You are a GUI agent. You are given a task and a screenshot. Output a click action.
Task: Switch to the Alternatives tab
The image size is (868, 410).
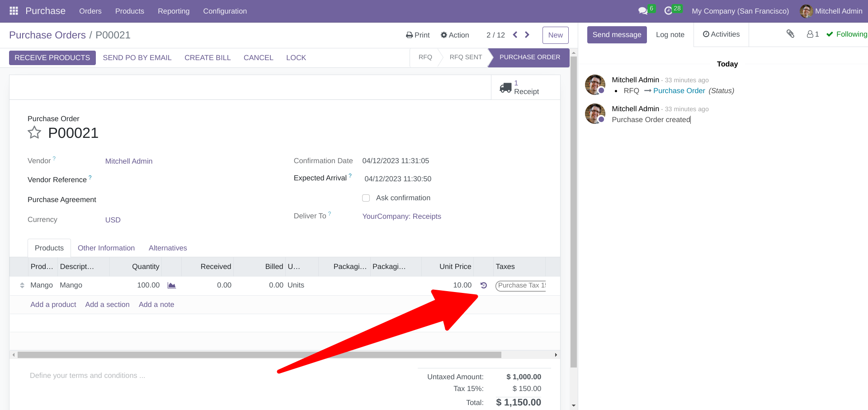[167, 248]
